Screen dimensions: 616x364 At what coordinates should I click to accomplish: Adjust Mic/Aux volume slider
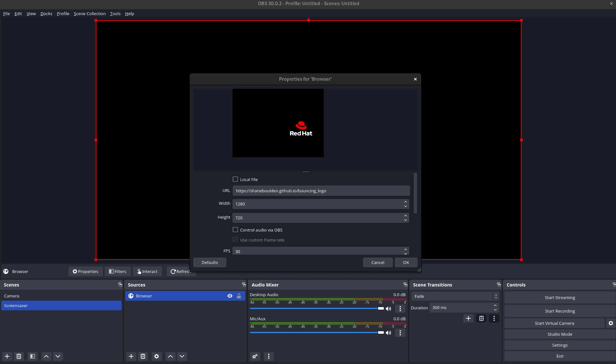tap(317, 332)
